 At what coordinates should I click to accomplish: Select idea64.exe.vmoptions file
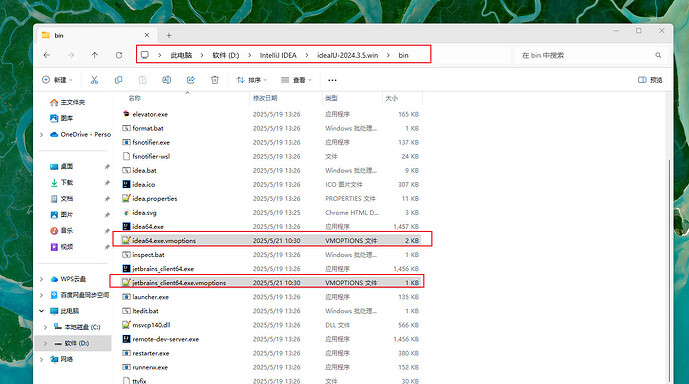[x=271, y=241]
